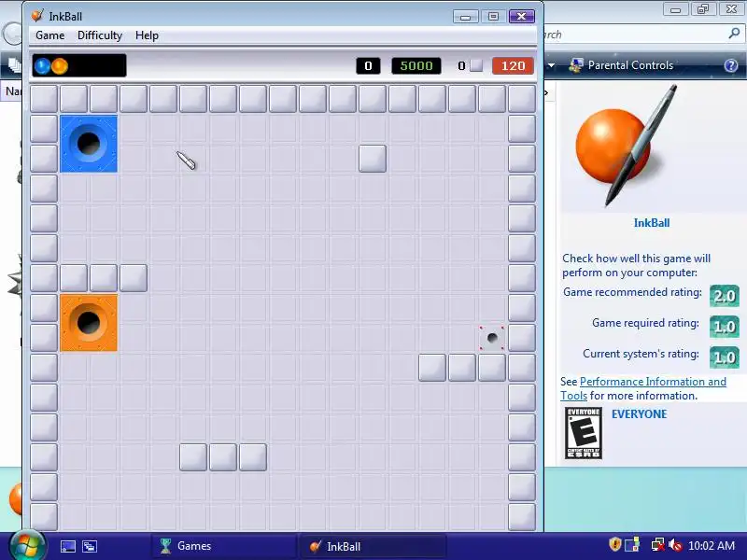Switch to the InkBall taskbar button
The width and height of the screenshot is (747, 560).
point(373,546)
